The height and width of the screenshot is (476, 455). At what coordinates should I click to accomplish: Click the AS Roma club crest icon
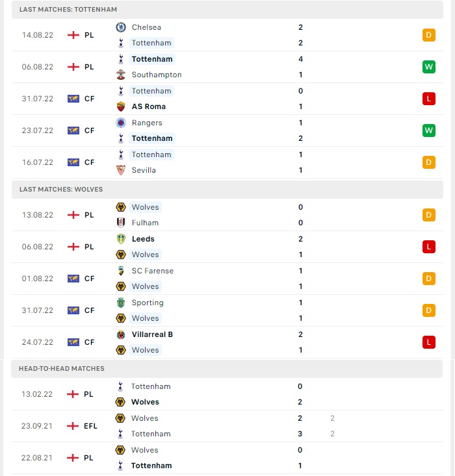click(x=121, y=106)
